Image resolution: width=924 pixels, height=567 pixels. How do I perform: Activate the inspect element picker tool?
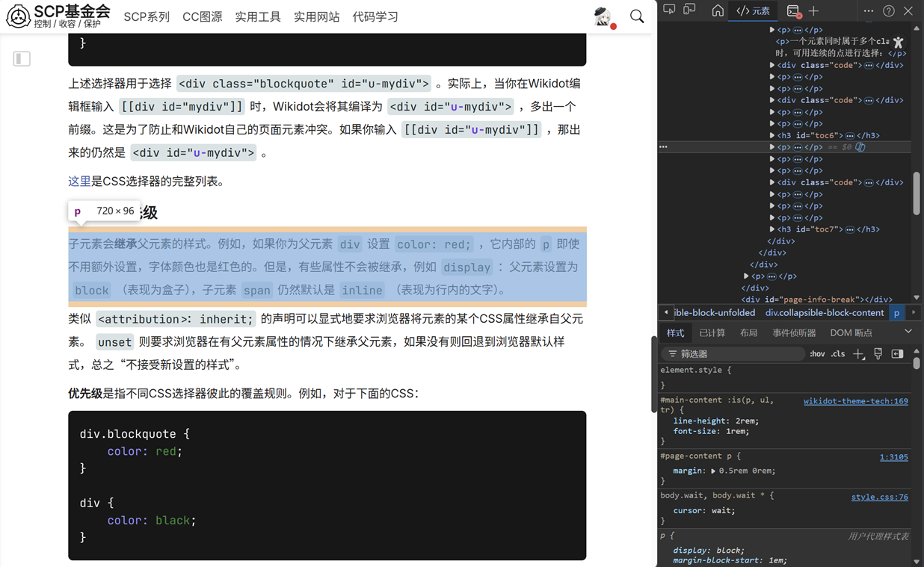pyautogui.click(x=669, y=10)
